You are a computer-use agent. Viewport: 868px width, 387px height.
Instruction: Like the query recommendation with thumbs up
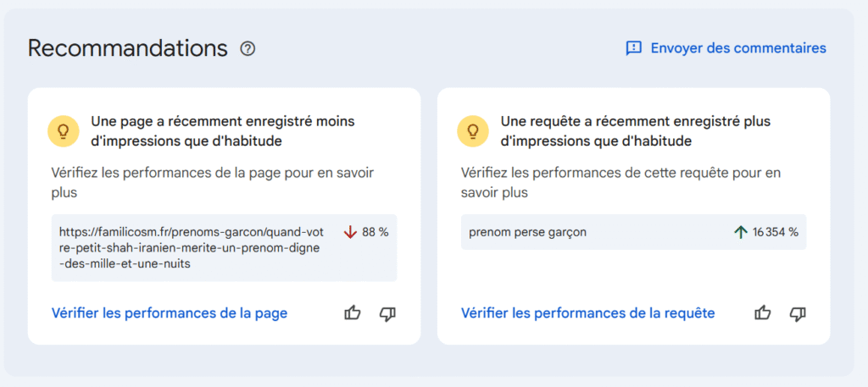[763, 313]
